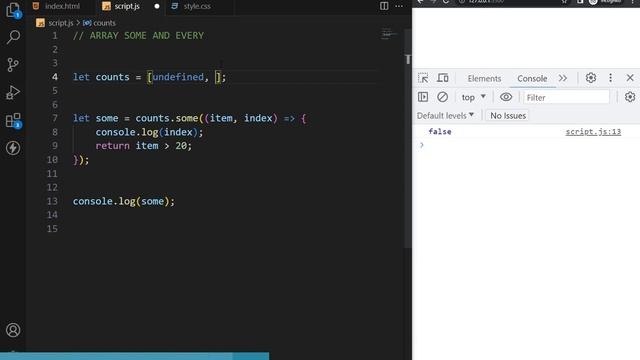
Task: Switch to the style.css tab
Action: [197, 6]
